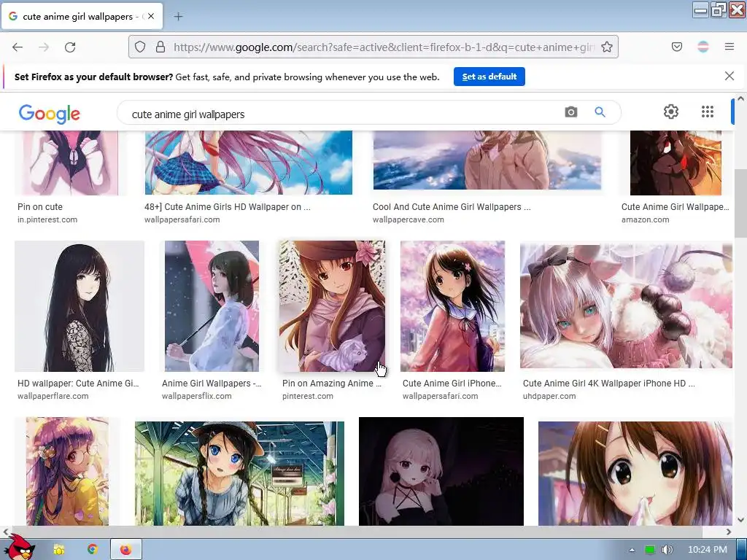The height and width of the screenshot is (560, 747).
Task: Open the umbrella girl wallpapersflix thumbnail
Action: click(212, 306)
